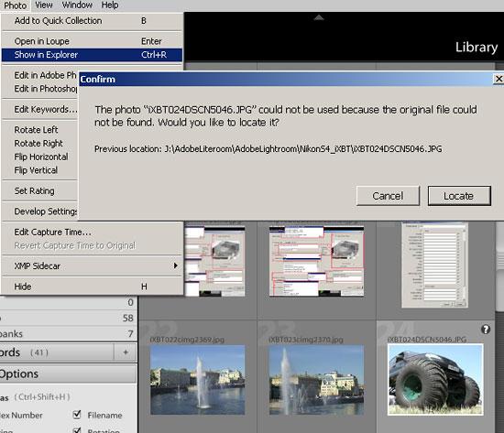504x433 pixels.
Task: Select Hide from the Photo menu
Action: point(93,287)
